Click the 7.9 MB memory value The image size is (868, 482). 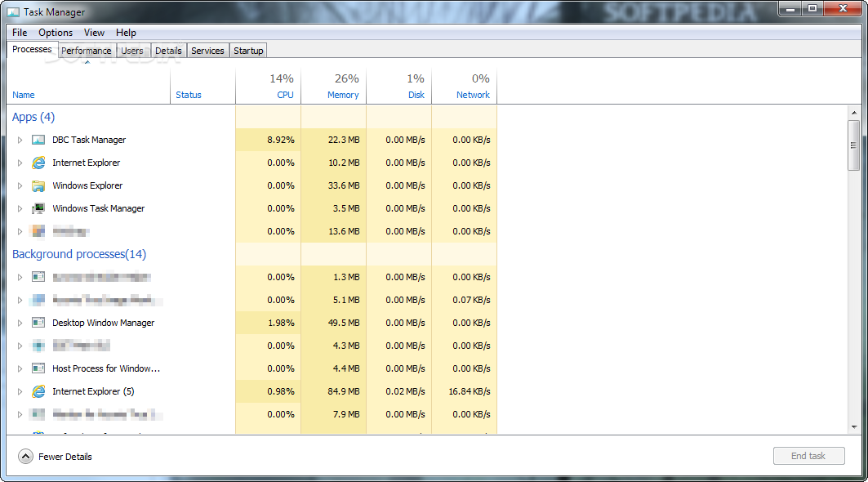pos(346,414)
